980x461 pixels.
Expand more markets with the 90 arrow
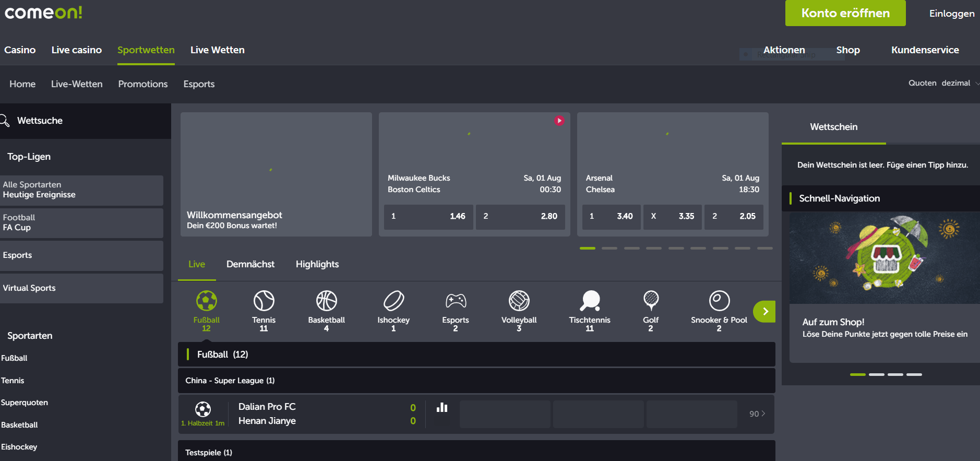click(757, 413)
